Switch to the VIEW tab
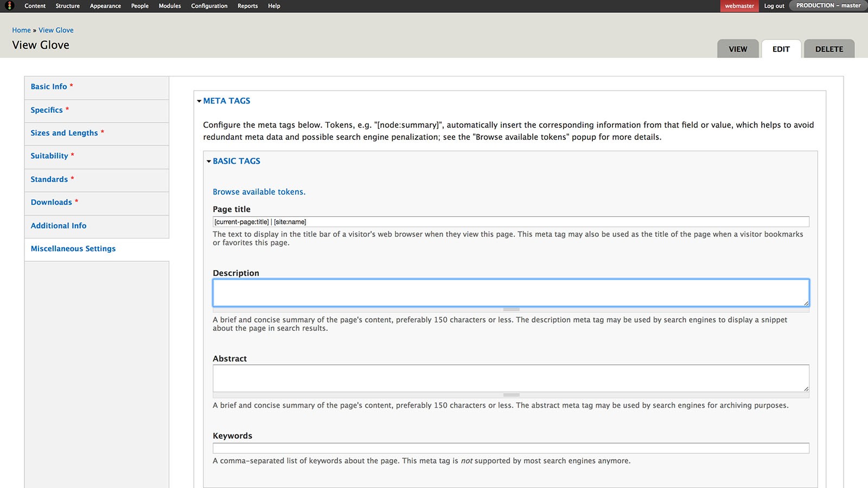Image resolution: width=868 pixels, height=488 pixels. (738, 49)
